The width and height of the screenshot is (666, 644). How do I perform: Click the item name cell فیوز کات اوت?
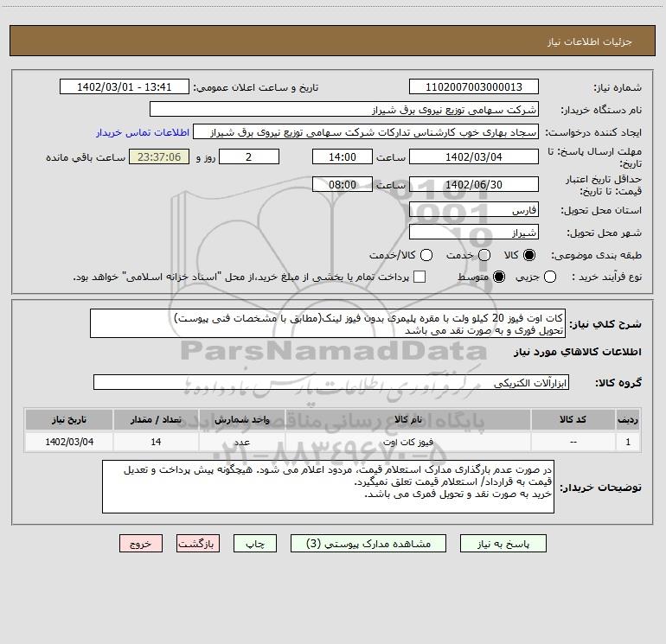407,442
